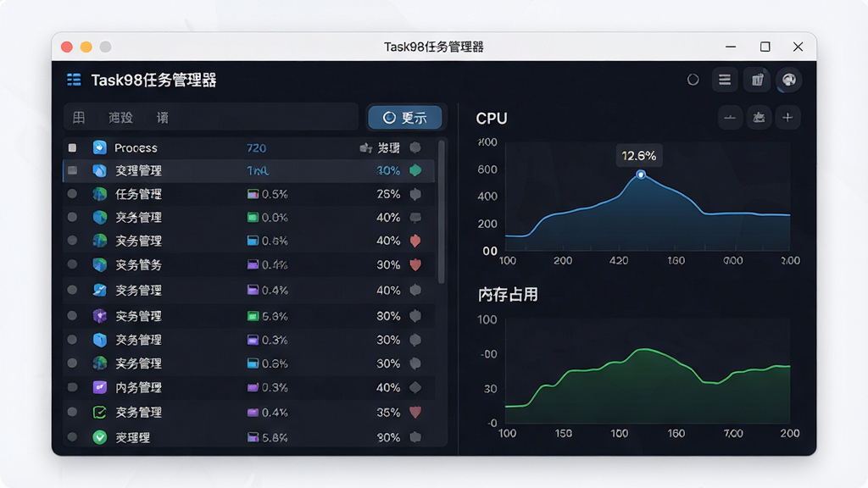Click the 720 value in the Process row
Viewport: 868px width, 488px height.
click(x=256, y=147)
